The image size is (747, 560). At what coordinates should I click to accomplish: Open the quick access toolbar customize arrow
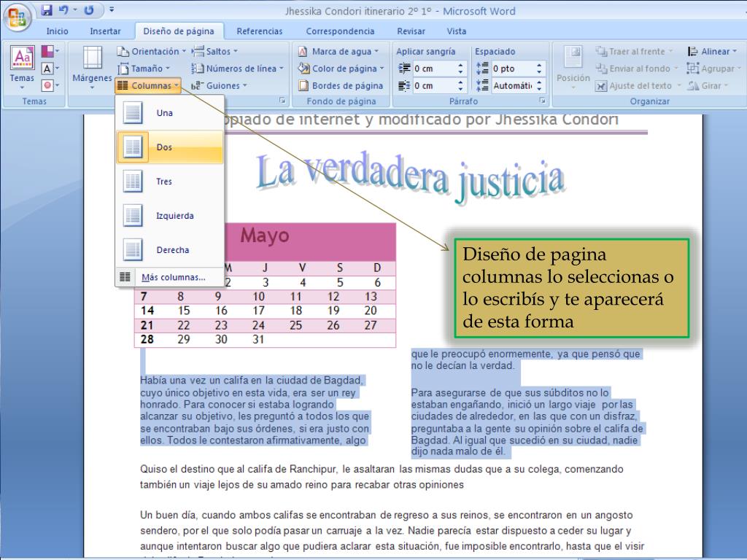coord(112,9)
